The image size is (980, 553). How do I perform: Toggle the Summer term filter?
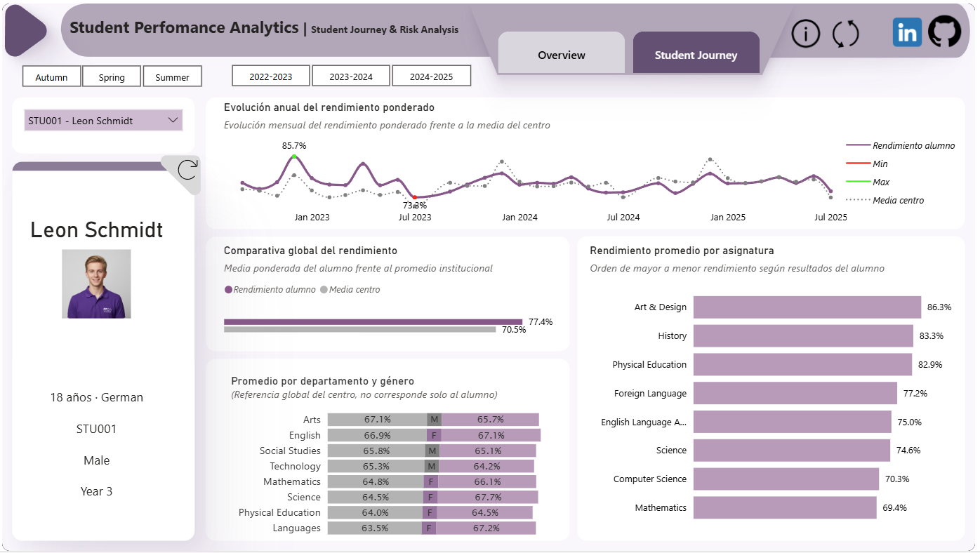pos(172,76)
